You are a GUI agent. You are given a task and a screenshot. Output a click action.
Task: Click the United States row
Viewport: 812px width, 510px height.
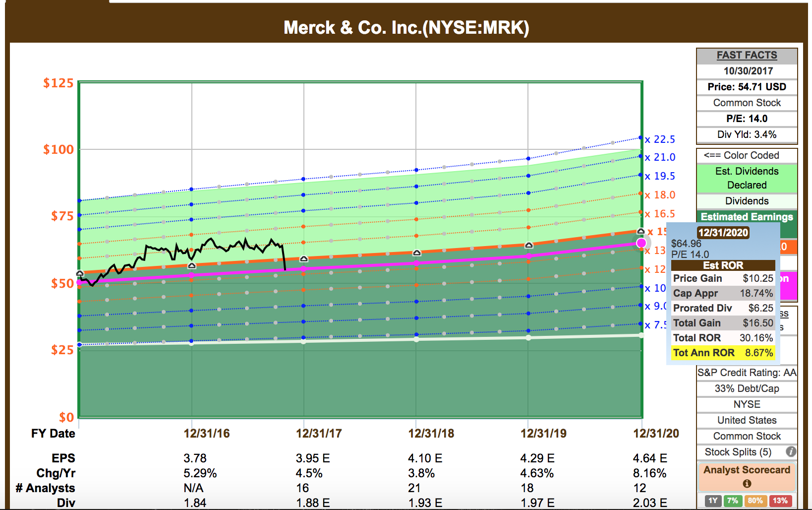747,420
